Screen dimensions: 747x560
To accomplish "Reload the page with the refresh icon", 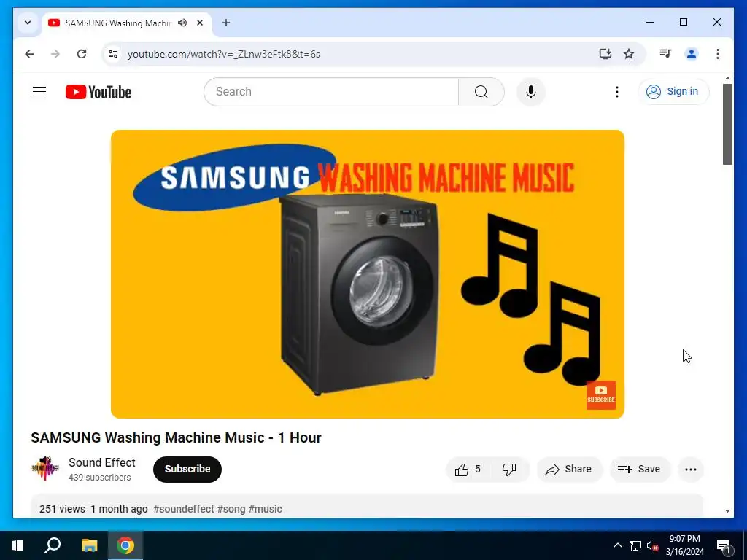I will tap(82, 54).
